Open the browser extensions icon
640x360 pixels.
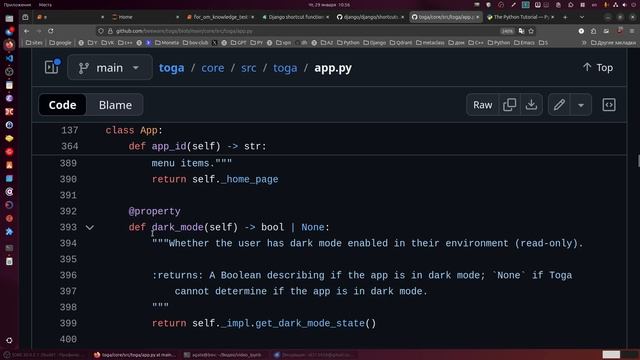[593, 31]
